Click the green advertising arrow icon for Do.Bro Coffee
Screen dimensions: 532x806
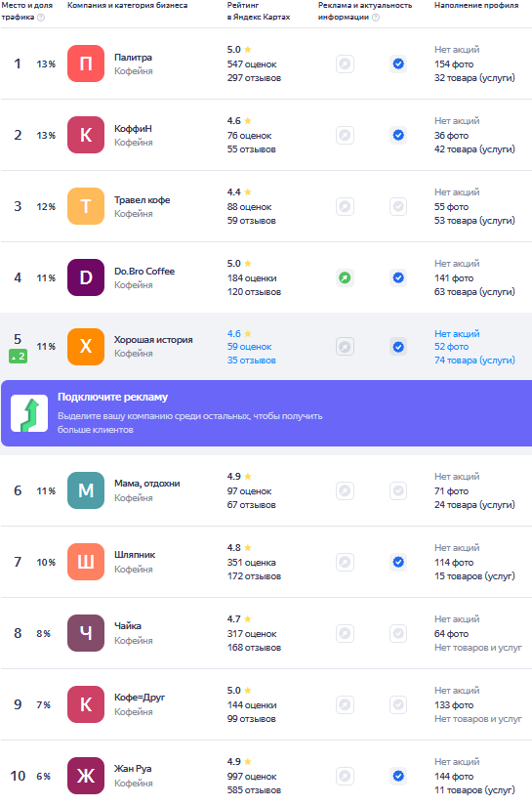(346, 277)
